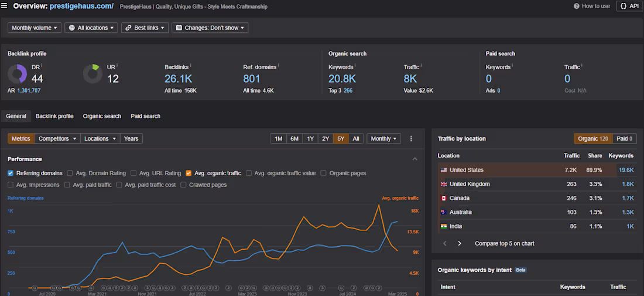The image size is (644, 296).
Task: Open the API button with braces icon
Action: (x=629, y=6)
